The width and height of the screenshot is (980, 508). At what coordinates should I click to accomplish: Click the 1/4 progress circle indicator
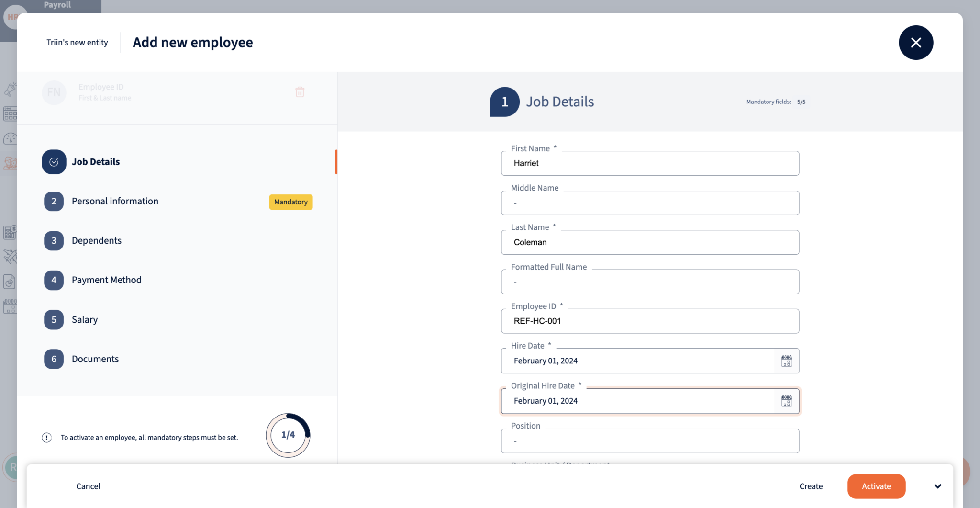pos(288,435)
